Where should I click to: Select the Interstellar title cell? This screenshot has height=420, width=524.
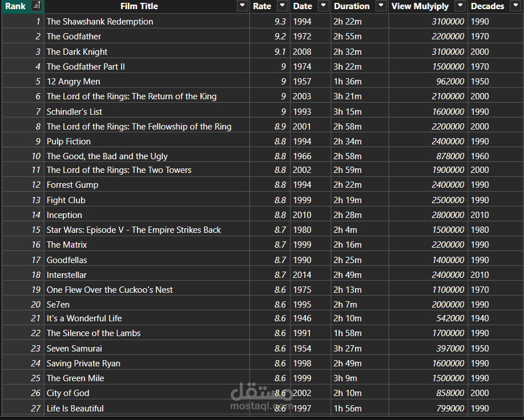point(147,274)
